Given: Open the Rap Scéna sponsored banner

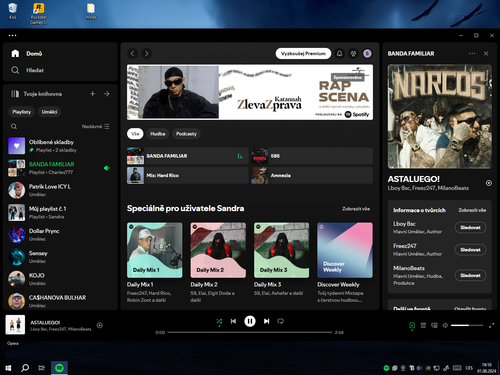Looking at the screenshot, I should pyautogui.click(x=250, y=92).
